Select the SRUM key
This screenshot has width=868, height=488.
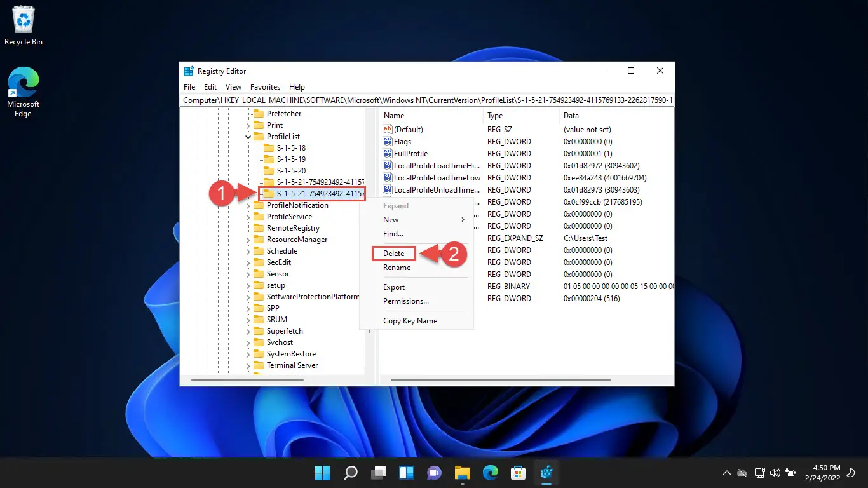(277, 320)
